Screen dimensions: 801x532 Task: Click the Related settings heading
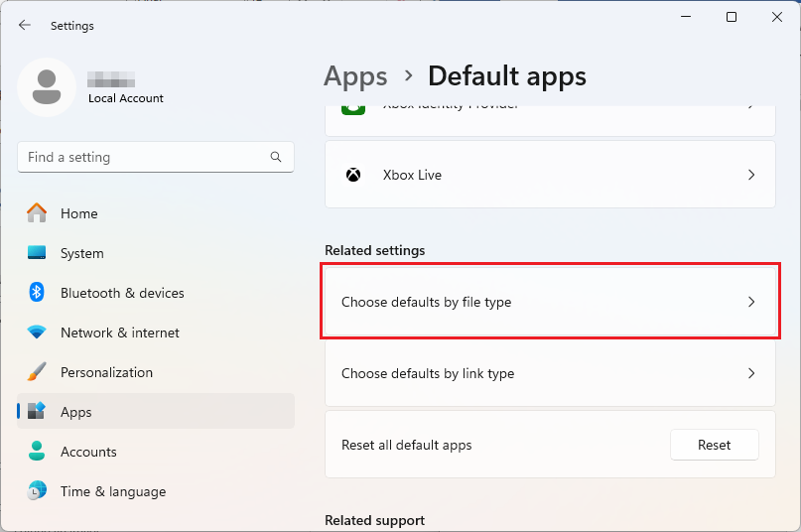click(x=375, y=250)
